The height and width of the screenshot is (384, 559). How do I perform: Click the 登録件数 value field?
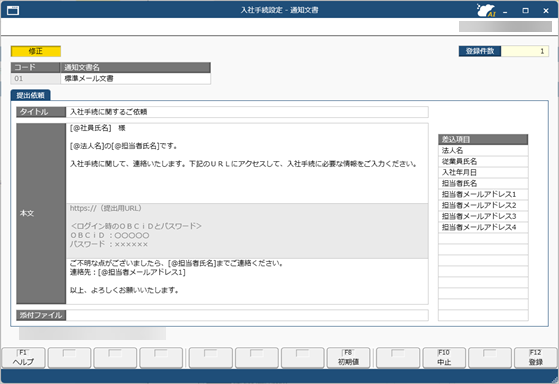tap(524, 51)
